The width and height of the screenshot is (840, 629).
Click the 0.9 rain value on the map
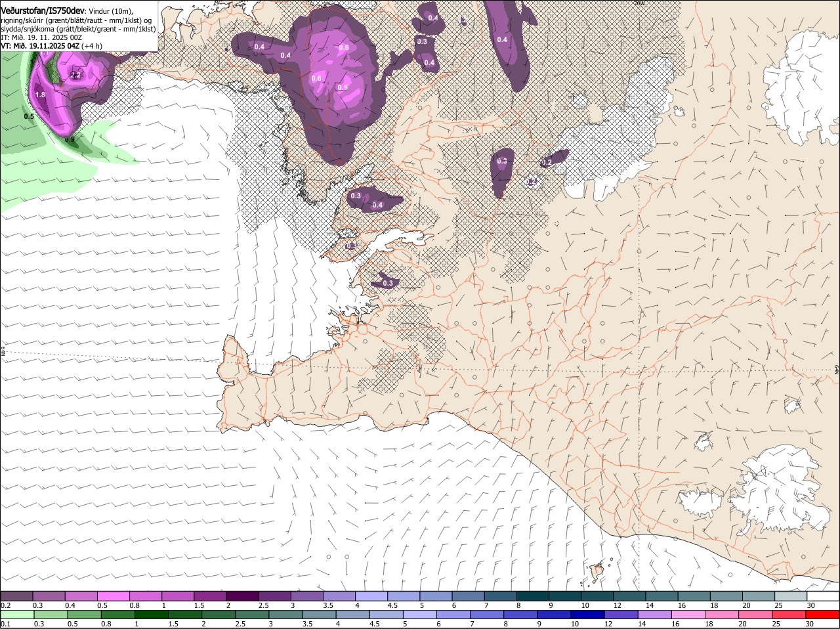point(70,139)
